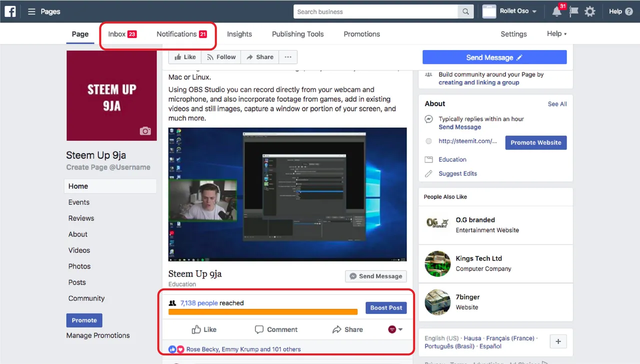Select About in the left sidebar
Screen dimensions: 640x364
tap(78, 234)
